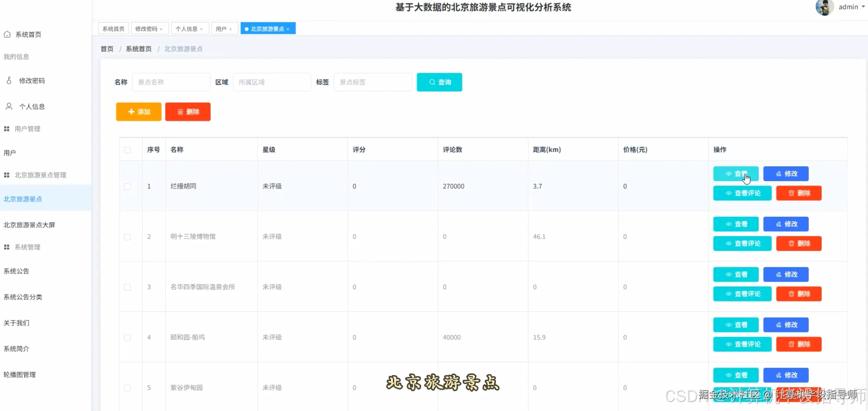The height and width of the screenshot is (411, 868).
Task: View 紫谷伊甸园 via 查看 button
Action: pyautogui.click(x=736, y=375)
